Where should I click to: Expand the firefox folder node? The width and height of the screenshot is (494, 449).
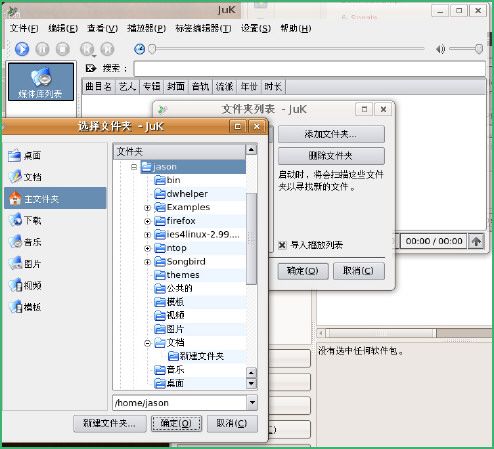pos(147,221)
